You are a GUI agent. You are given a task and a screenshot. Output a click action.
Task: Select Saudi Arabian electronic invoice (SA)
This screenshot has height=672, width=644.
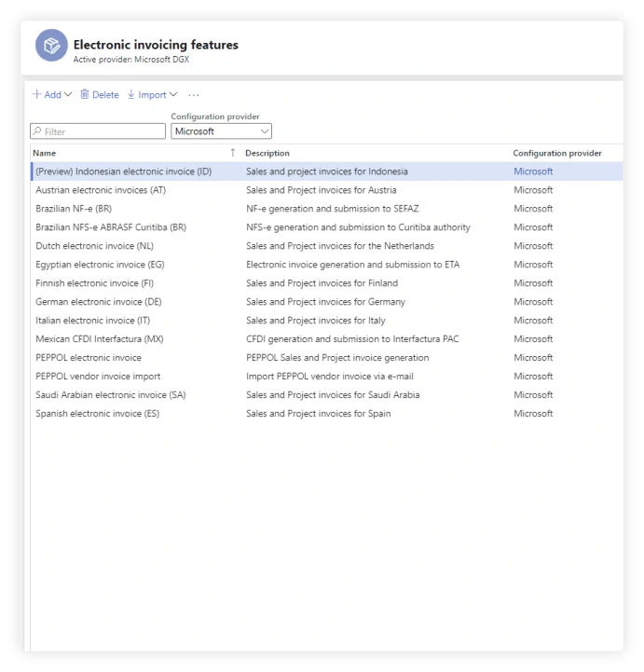[111, 395]
